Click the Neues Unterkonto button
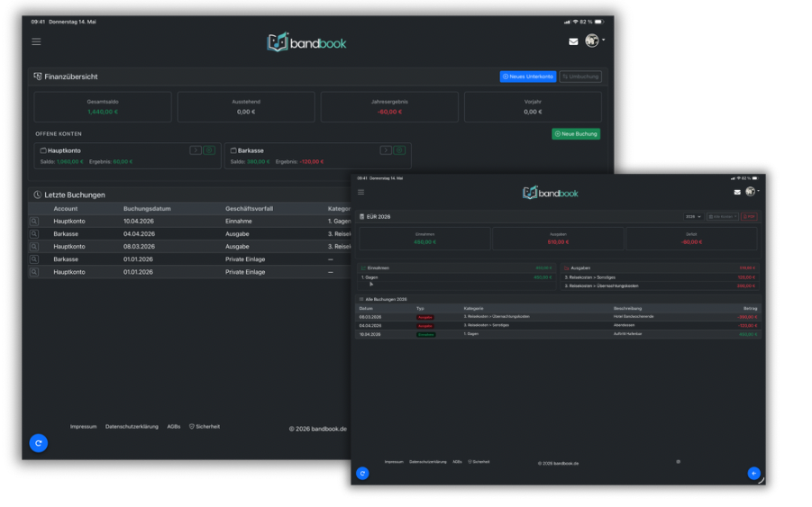The width and height of the screenshot is (812, 507). pos(528,77)
